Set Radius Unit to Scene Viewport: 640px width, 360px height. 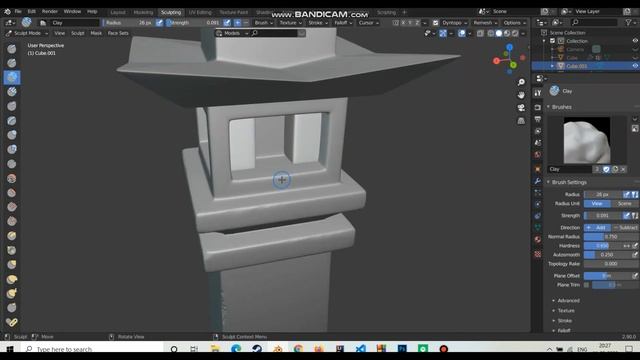click(624, 203)
